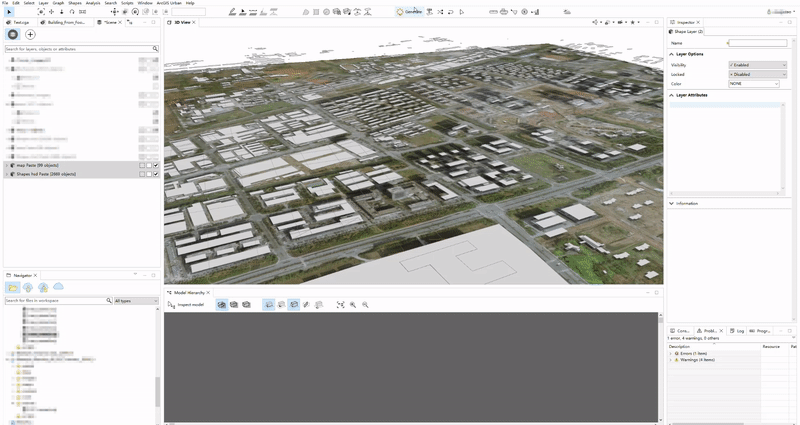The image size is (800, 425).
Task: Click the Resource column header in Problems
Action: click(x=771, y=346)
